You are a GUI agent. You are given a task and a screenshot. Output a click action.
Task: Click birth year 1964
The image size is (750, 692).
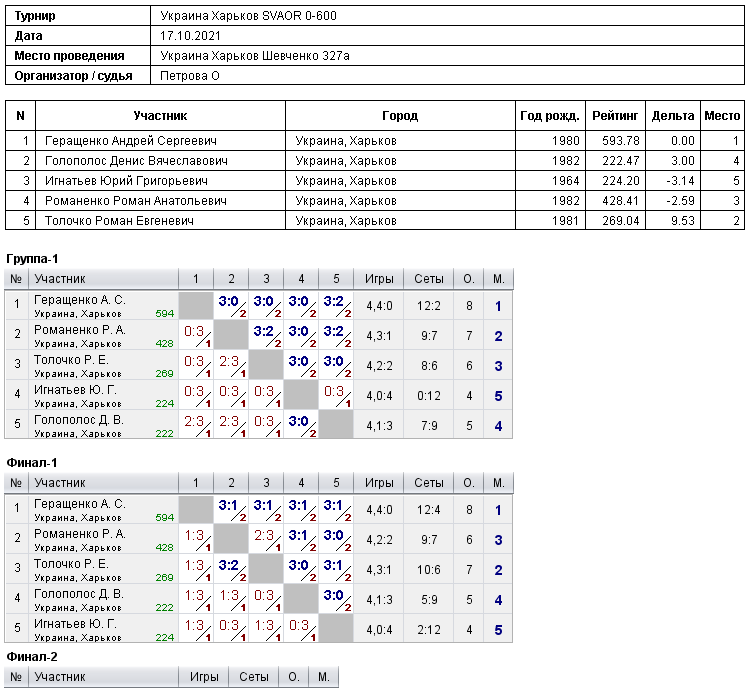(x=565, y=181)
